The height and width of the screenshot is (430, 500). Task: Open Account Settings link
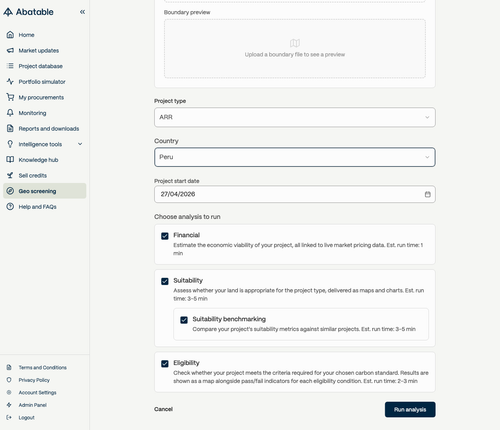[37, 392]
